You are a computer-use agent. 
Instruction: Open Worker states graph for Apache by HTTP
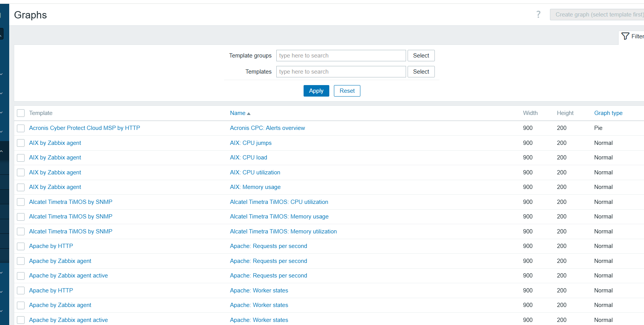(259, 291)
